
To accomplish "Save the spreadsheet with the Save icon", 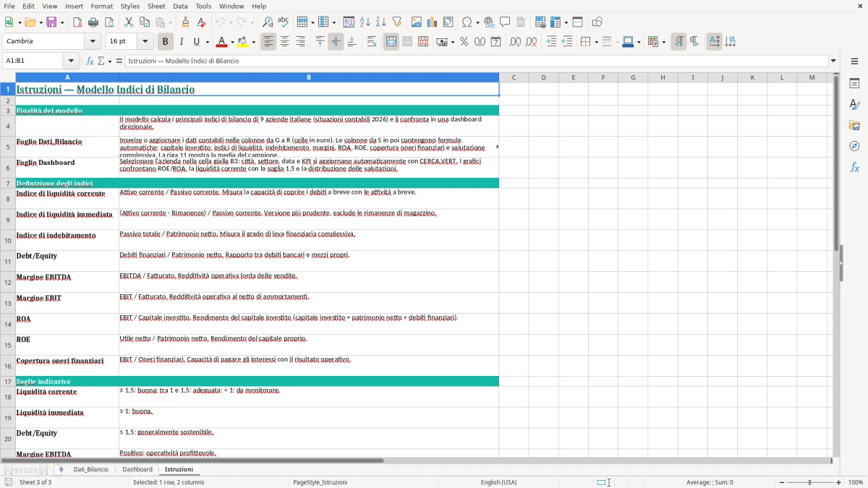I will [51, 22].
